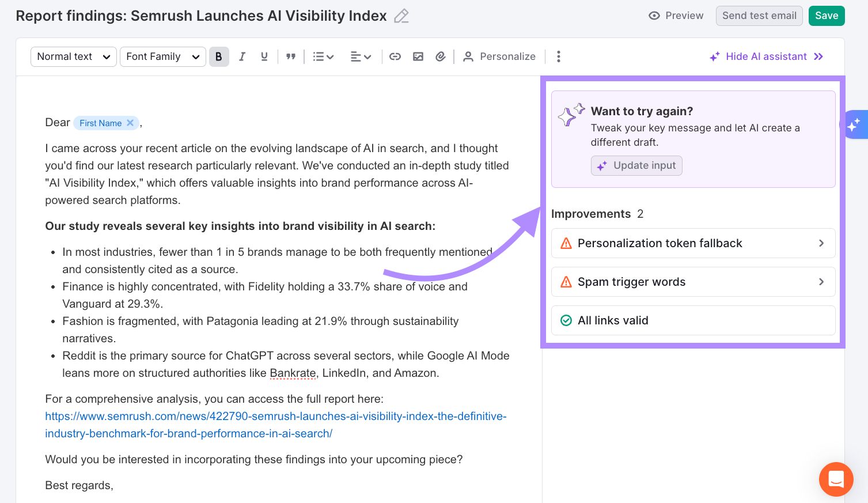Open the overflow menu with three dots

558,56
